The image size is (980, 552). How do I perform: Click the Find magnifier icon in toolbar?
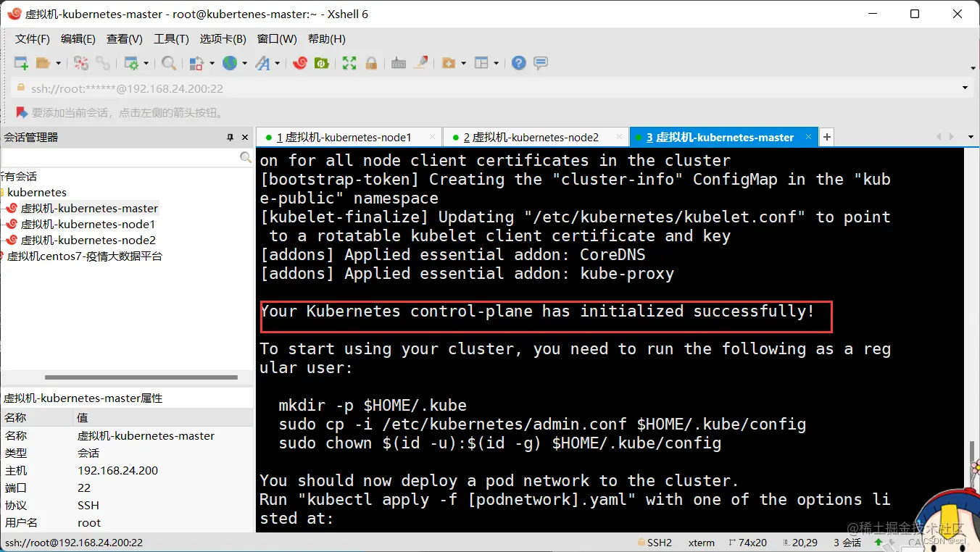click(169, 64)
